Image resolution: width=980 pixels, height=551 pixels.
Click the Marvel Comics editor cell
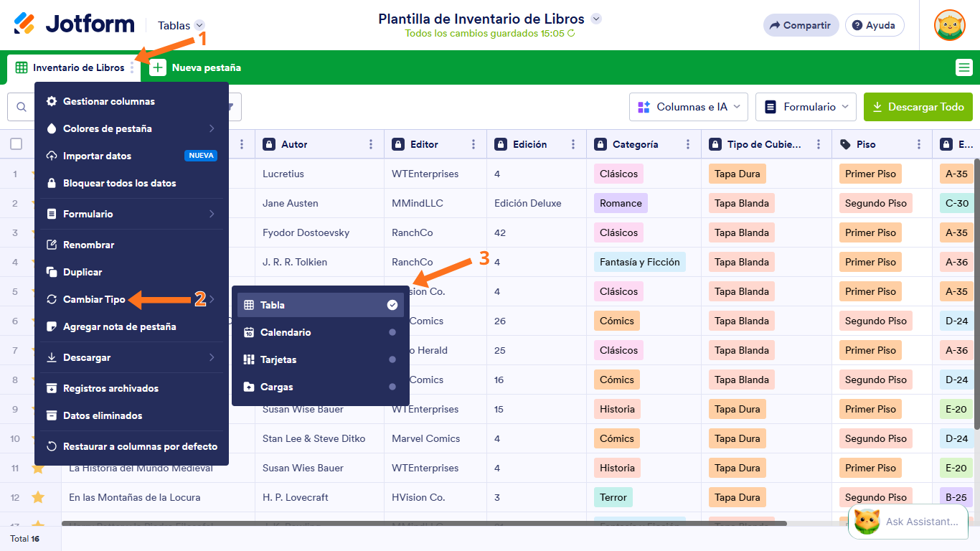point(435,438)
